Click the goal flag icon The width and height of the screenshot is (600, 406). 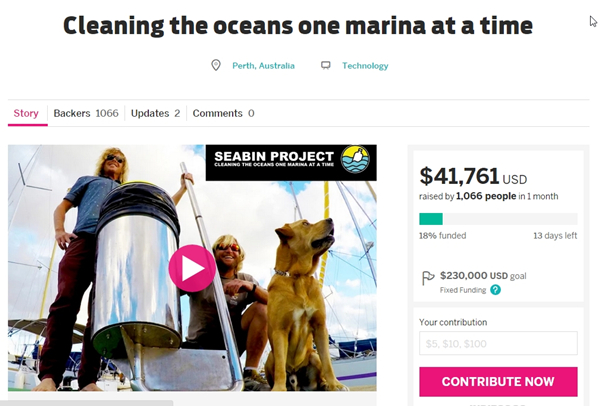[428, 278]
